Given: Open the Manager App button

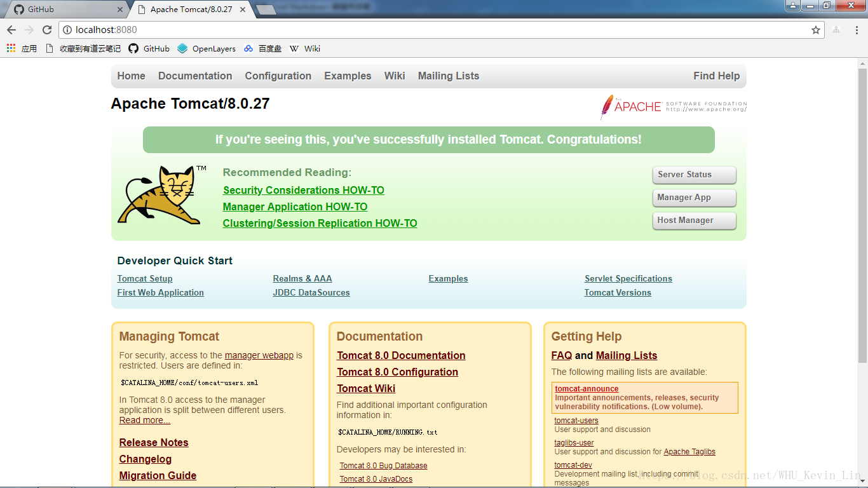Looking at the screenshot, I should 694,198.
